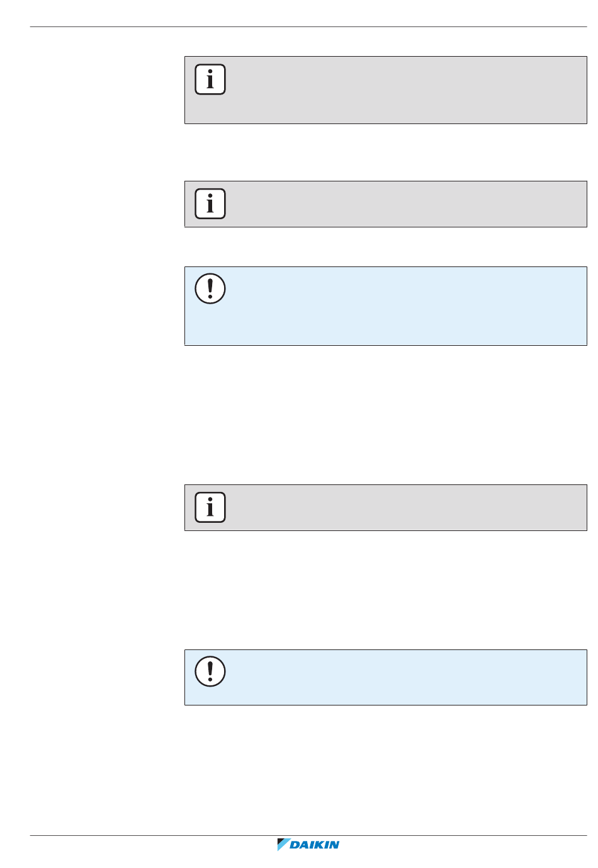Select the body of the larger blue notice
598x868 pixels.
click(x=403, y=306)
